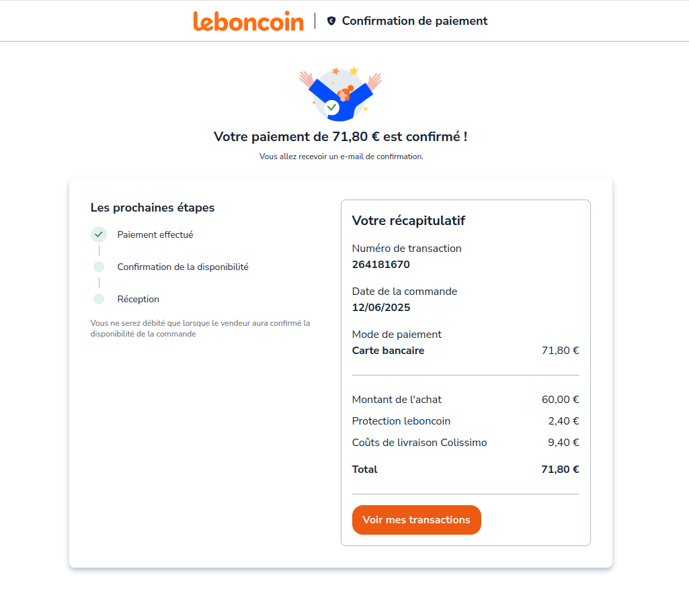Viewport: 689px width, 616px height.
Task: Click the Protection leboncoin line
Action: [x=401, y=421]
